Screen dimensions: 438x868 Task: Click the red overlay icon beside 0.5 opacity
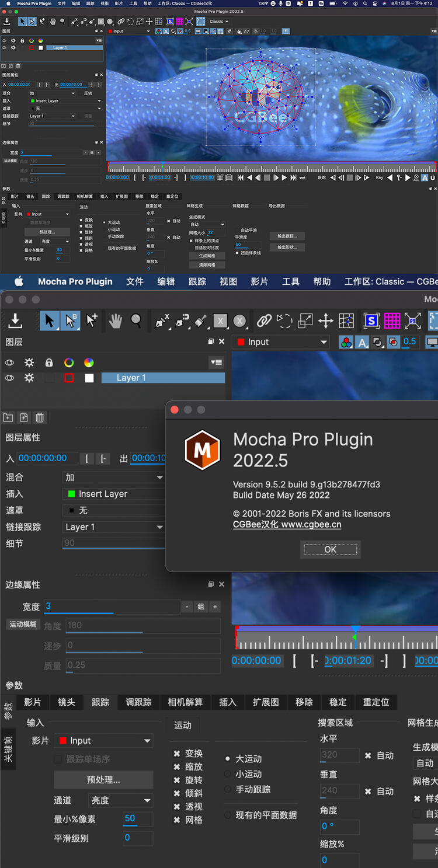[x=394, y=343]
